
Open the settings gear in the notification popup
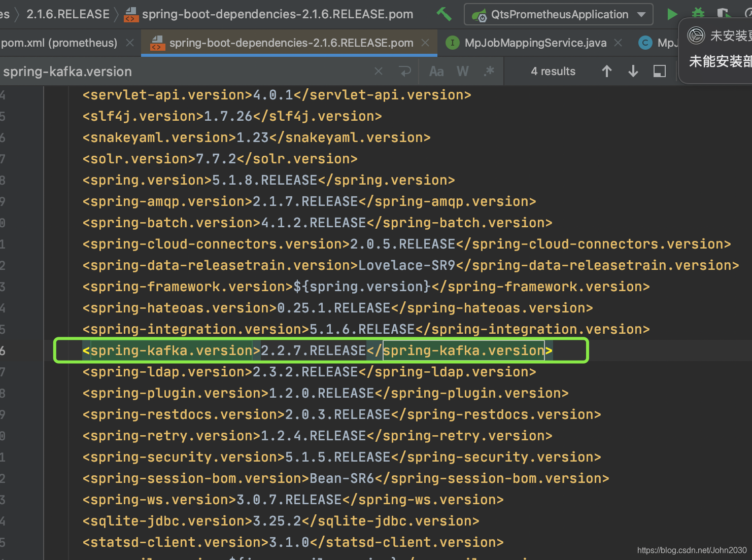[696, 36]
